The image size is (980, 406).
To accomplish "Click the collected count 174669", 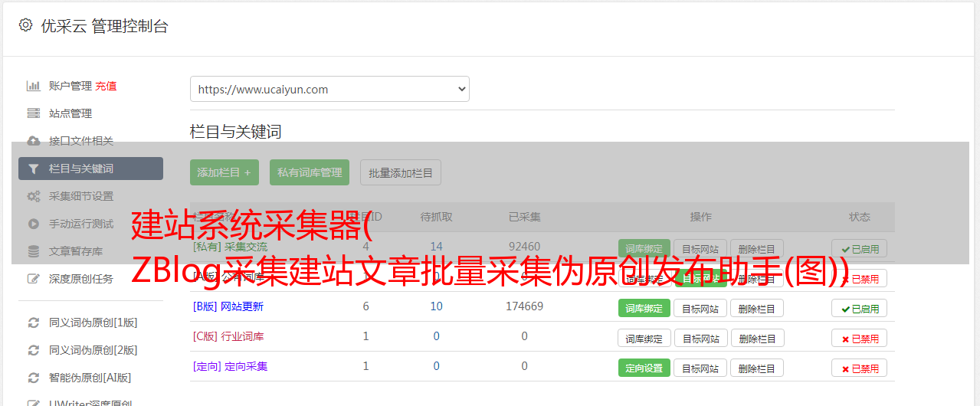I will [x=524, y=306].
